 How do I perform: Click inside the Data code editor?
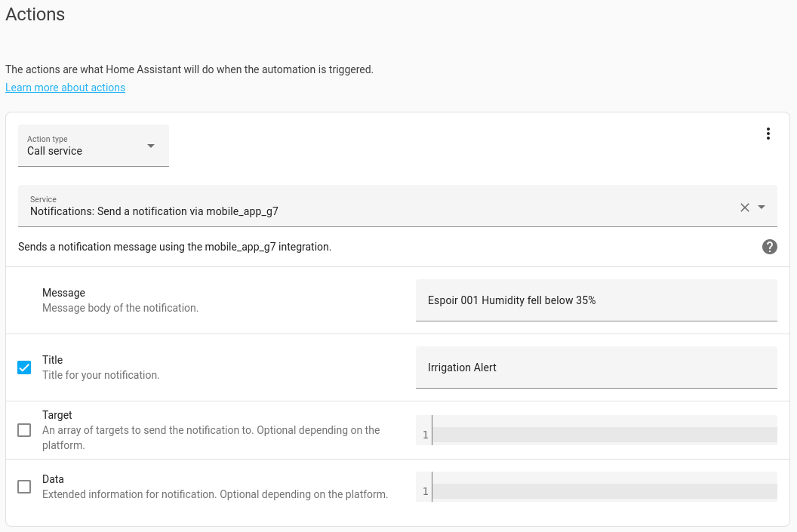604,491
